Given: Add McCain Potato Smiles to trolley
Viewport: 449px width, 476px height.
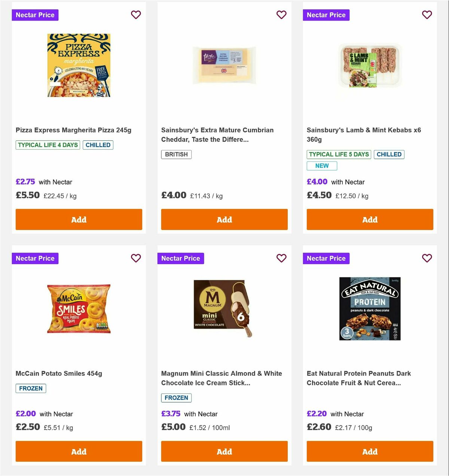Looking at the screenshot, I should tap(79, 451).
